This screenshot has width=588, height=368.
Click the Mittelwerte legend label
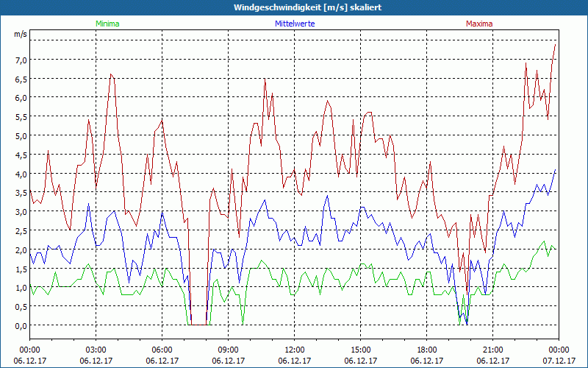(x=295, y=24)
